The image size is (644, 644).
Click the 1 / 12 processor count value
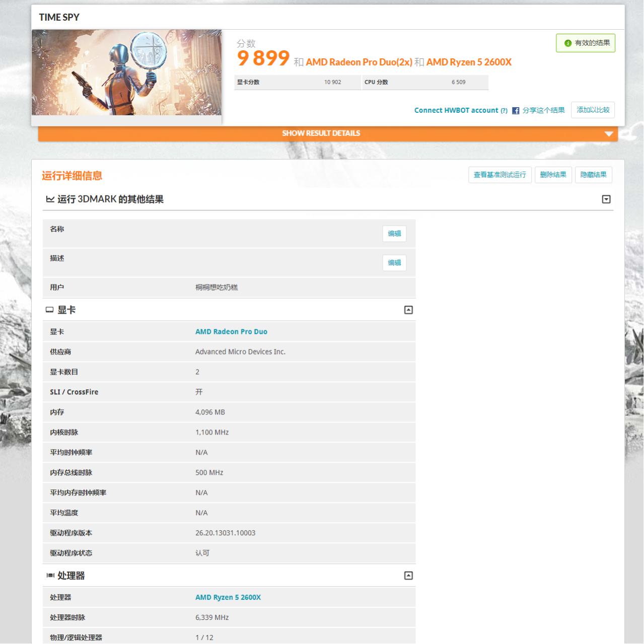point(204,638)
